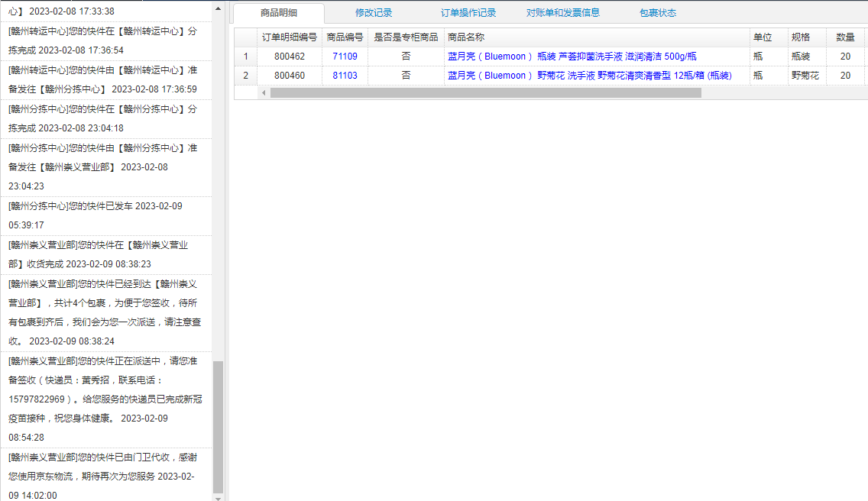Select quantity 20 in row 800462
Screen dimensions: 868x501
845,57
